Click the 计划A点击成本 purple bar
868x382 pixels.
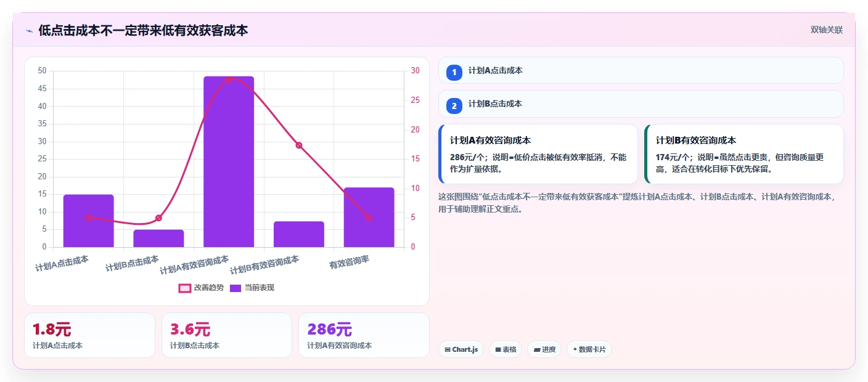pos(88,221)
